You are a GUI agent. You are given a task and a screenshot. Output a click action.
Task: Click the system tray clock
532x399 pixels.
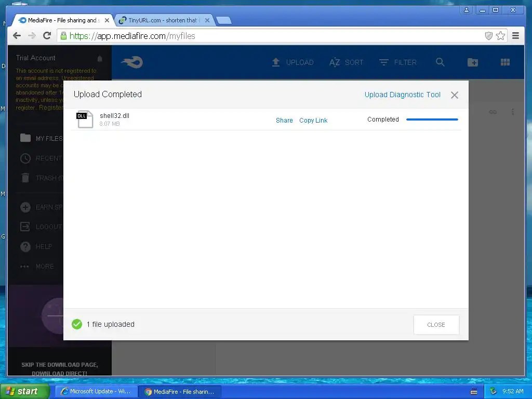513,391
